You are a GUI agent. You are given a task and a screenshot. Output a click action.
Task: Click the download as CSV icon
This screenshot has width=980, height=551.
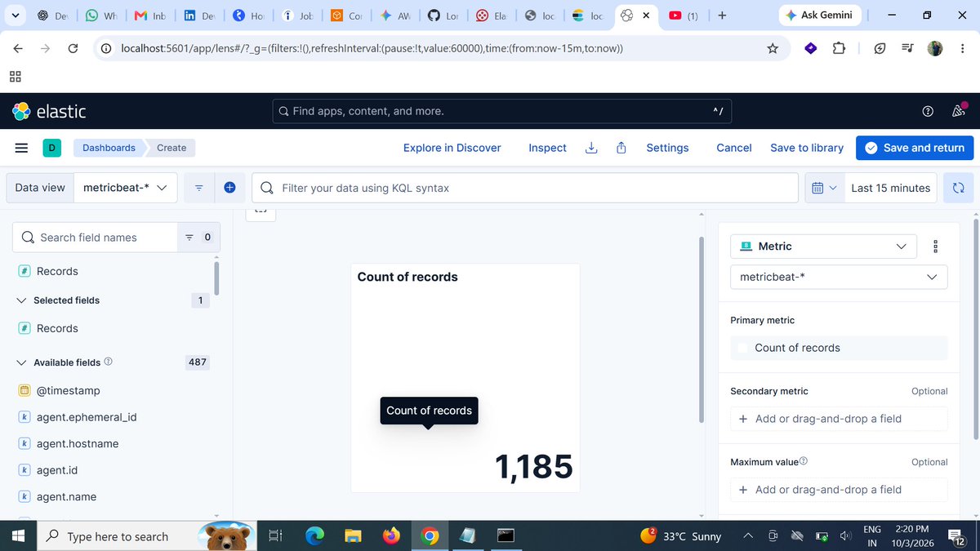(592, 148)
